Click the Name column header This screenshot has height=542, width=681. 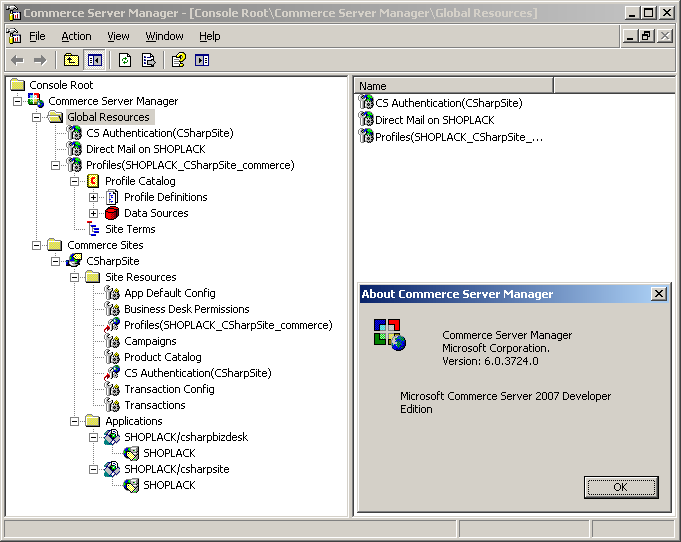454,86
